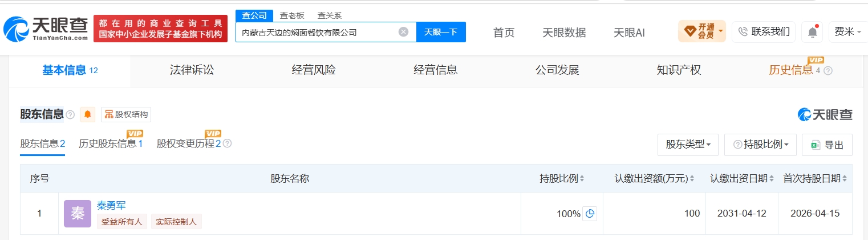Click the 天眼查 logo at top left
This screenshot has width=868, height=240.
point(46,29)
